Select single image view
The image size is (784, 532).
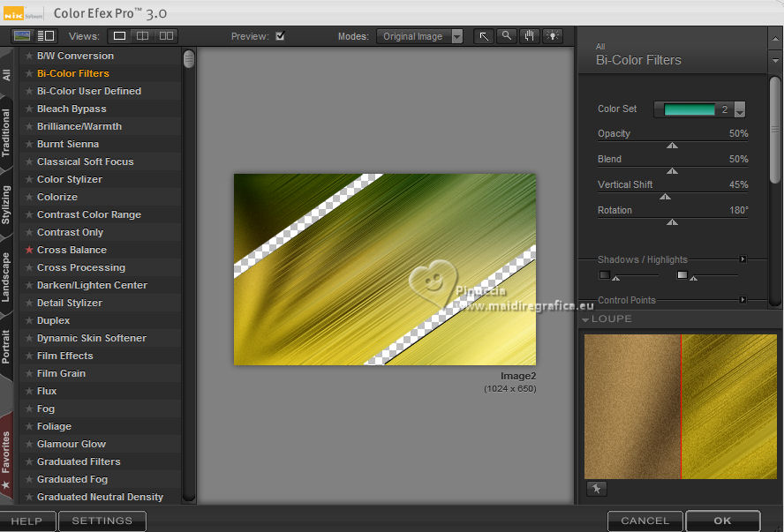pyautogui.click(x=119, y=36)
